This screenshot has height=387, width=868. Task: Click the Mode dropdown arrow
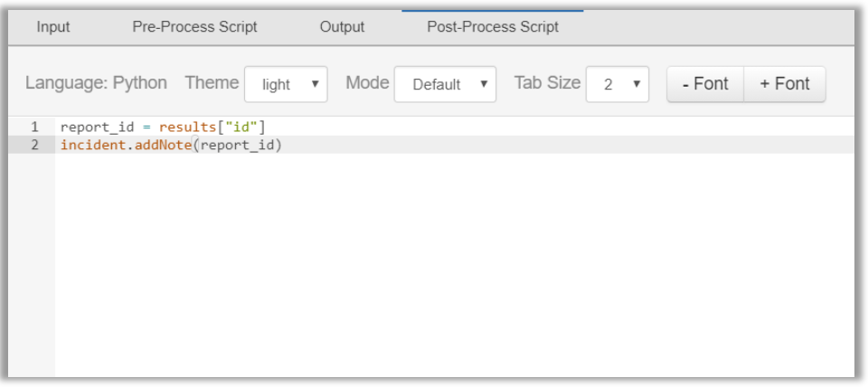coord(484,84)
